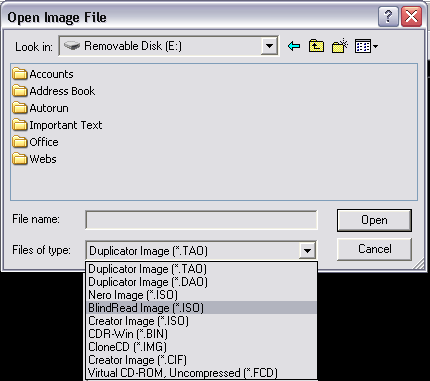Click the Open button

point(374,220)
